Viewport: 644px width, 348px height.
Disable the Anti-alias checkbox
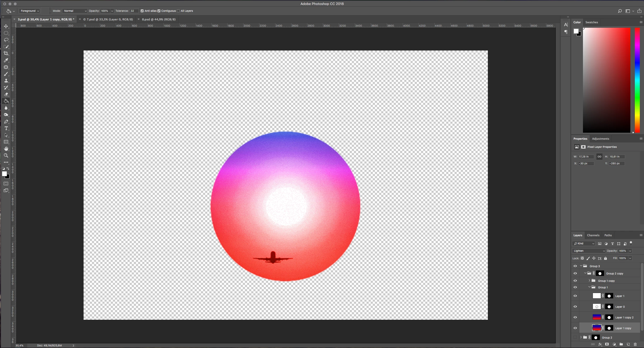coord(142,11)
